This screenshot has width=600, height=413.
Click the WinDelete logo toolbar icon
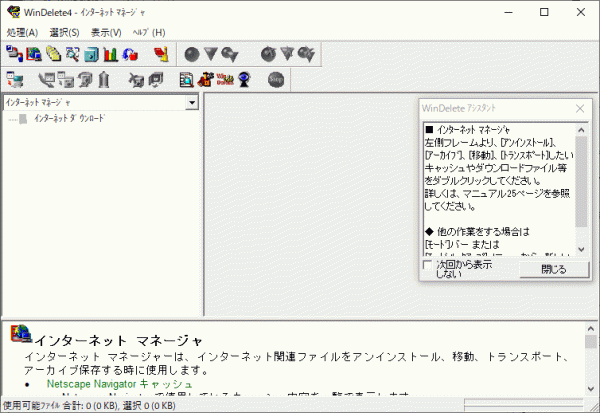tap(225, 79)
